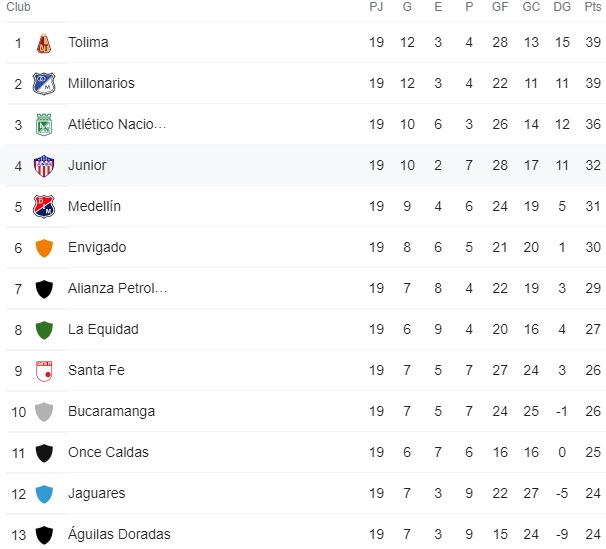Image resolution: width=606 pixels, height=549 pixels.
Task: Open the Tolima team link
Action: pyautogui.click(x=88, y=42)
